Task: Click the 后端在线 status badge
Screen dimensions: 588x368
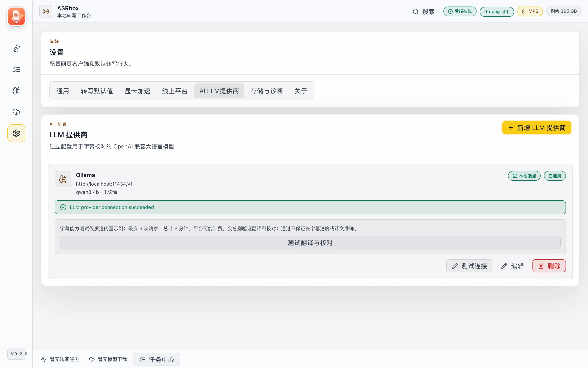Action: pos(460,11)
